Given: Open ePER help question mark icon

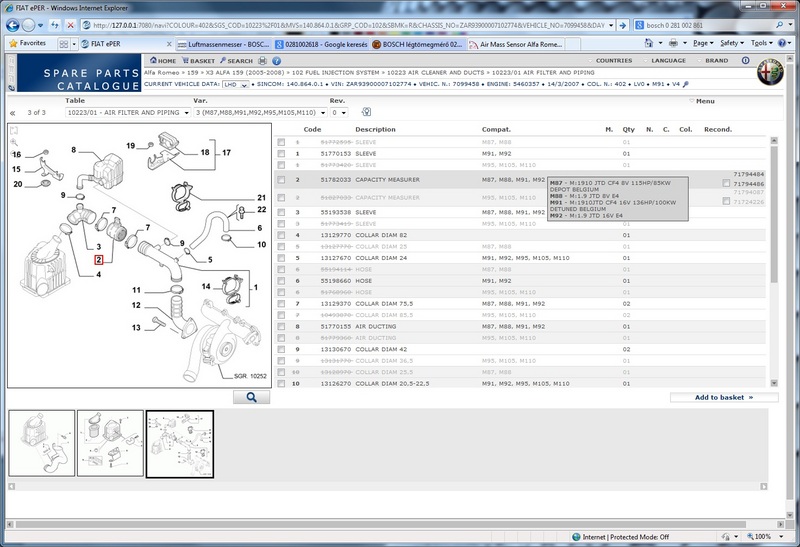Looking at the screenshot, I should click(277, 61).
